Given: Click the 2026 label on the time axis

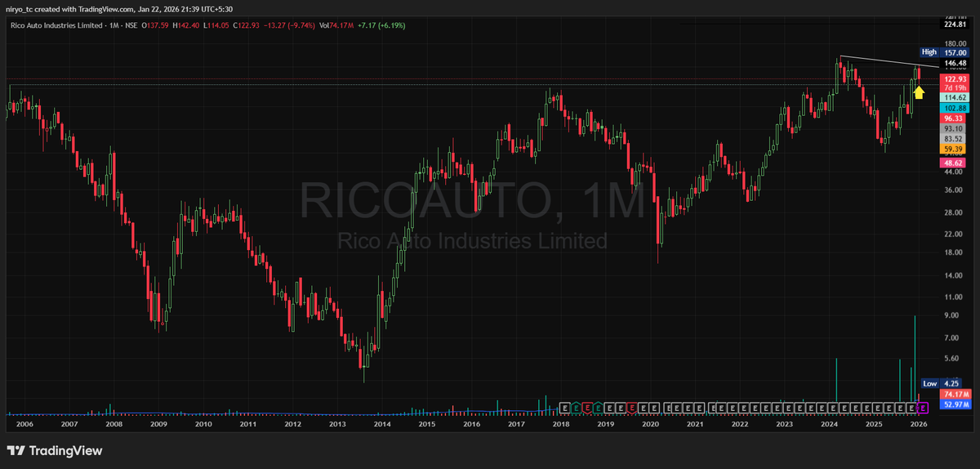Looking at the screenshot, I should [919, 424].
